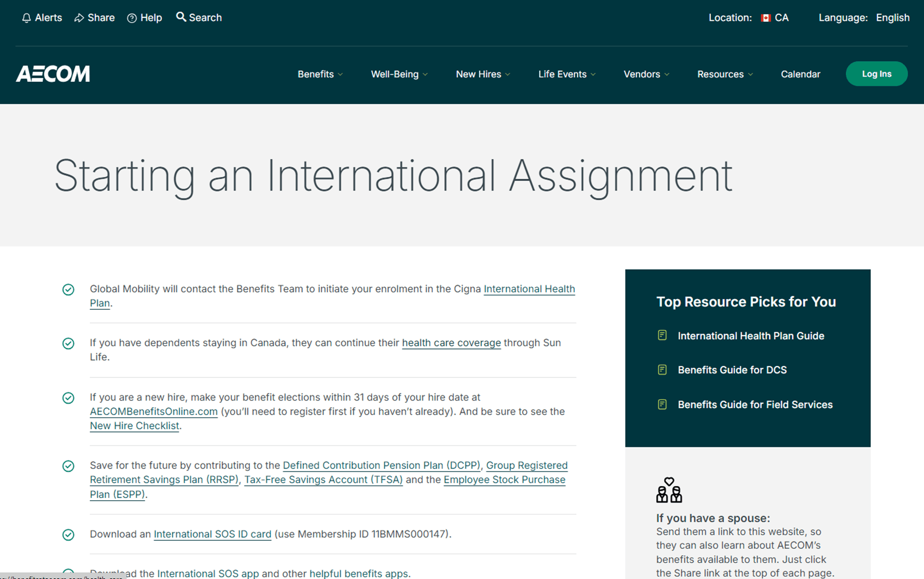Screen dimensions: 924x579
Task: Open the Alerts link
Action: click(x=48, y=18)
